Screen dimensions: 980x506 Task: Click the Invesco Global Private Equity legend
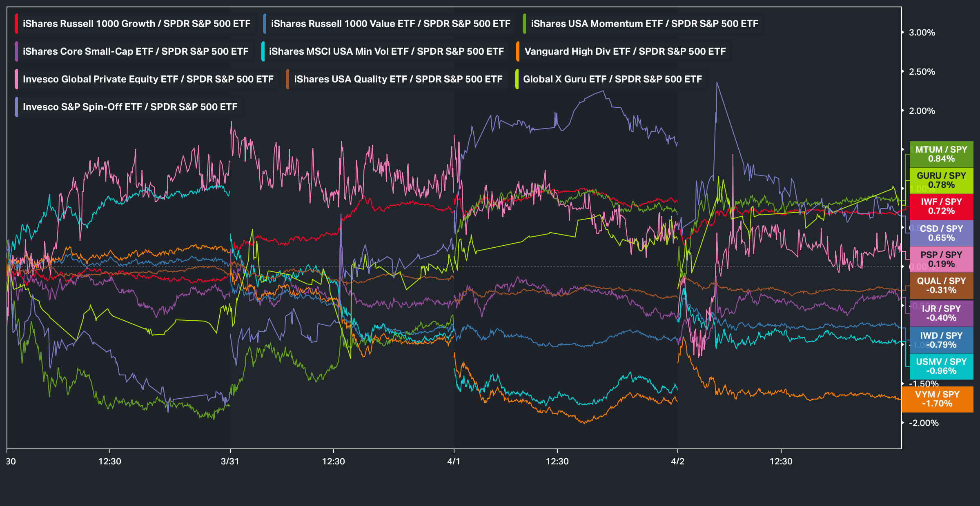point(148,79)
